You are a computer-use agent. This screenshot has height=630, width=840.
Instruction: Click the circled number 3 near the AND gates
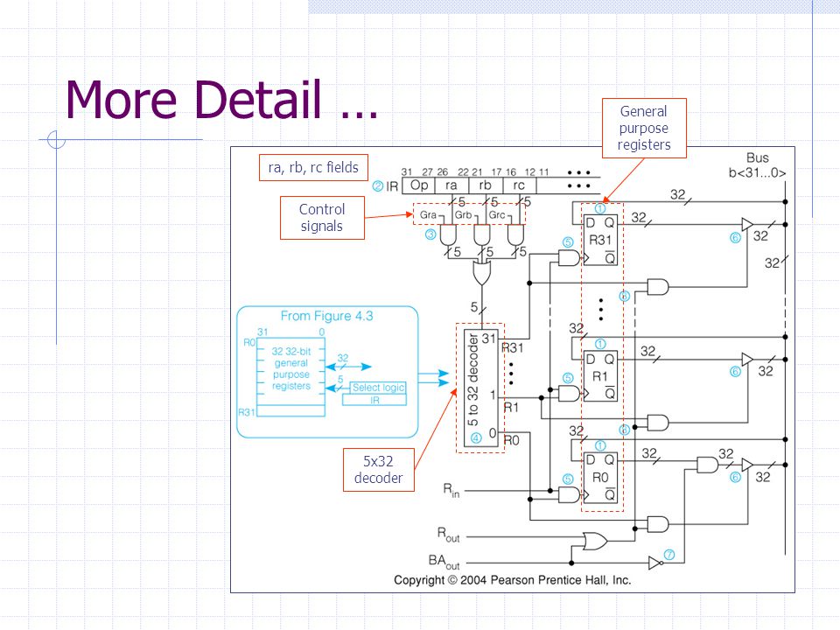[430, 234]
